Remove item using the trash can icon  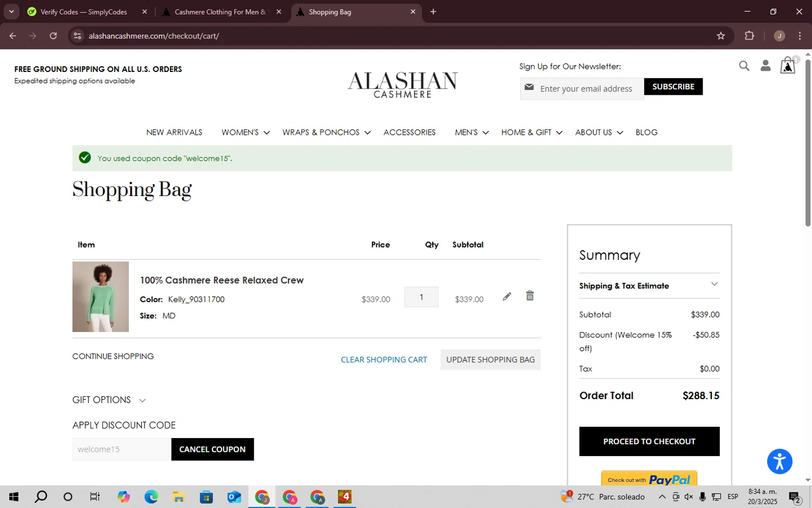pos(530,296)
